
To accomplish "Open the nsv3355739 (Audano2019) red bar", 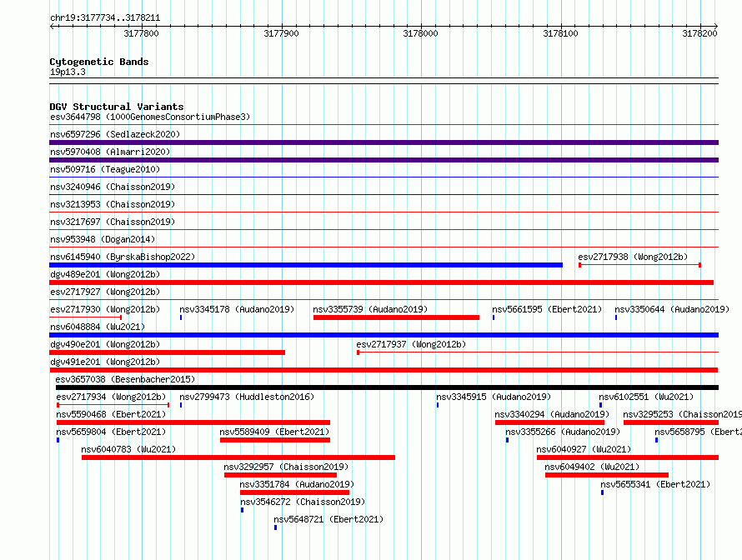I will [396, 317].
